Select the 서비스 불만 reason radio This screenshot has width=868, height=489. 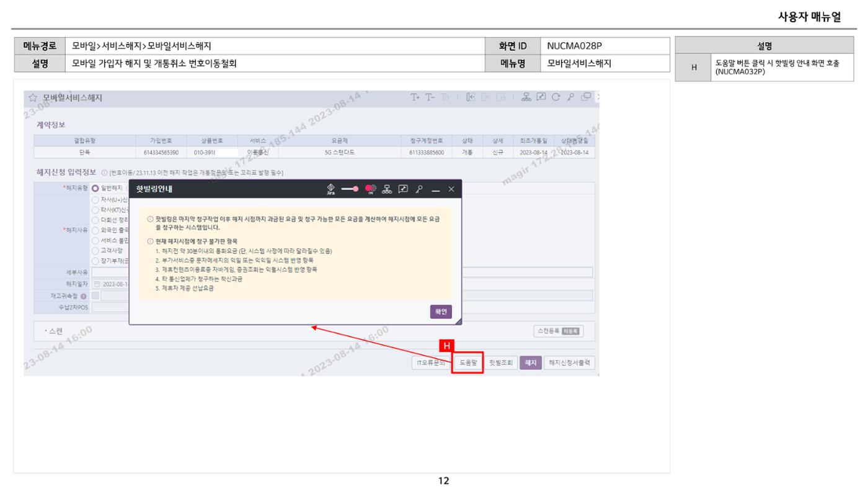coord(95,240)
